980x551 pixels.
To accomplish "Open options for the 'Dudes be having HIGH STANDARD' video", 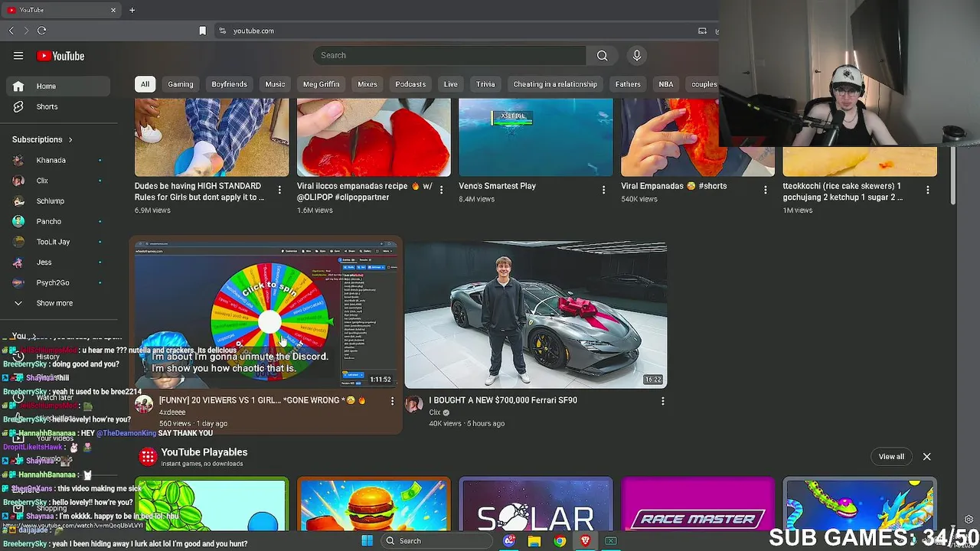I will click(x=279, y=190).
